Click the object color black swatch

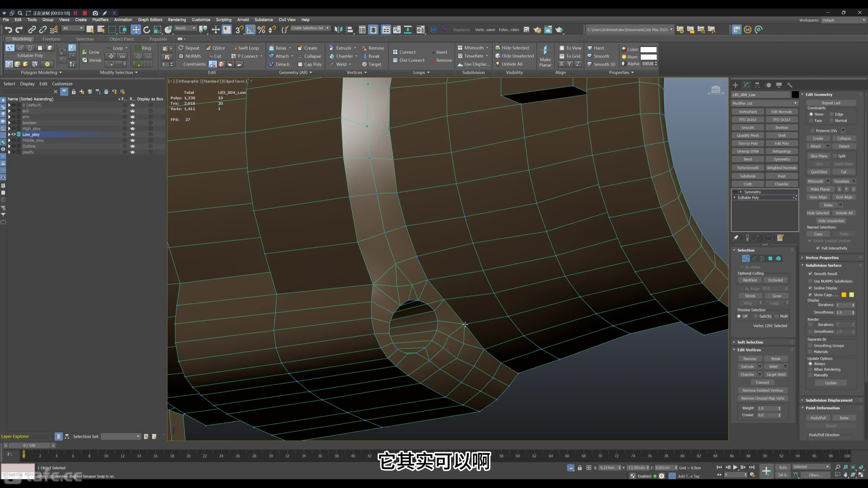795,95
